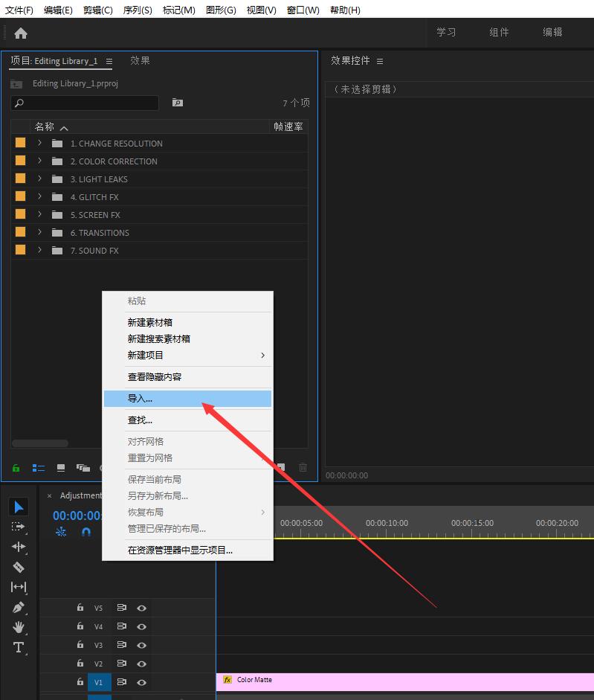Hide track V3 with its eye icon
Viewport: 594px width, 700px height.
(141, 645)
